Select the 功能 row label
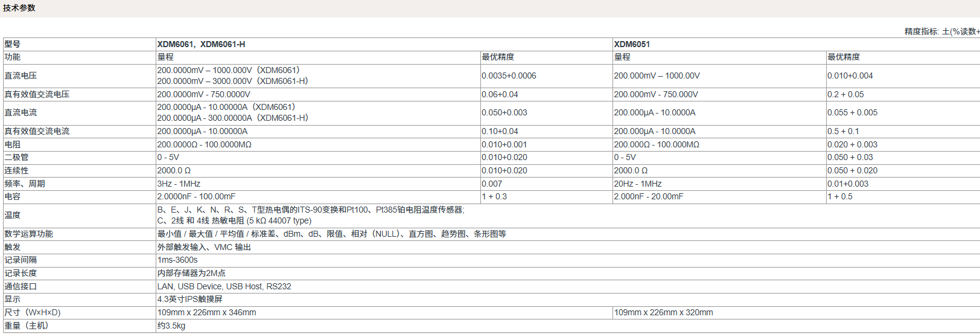Screen dimensions: 980x334 pos(13,57)
